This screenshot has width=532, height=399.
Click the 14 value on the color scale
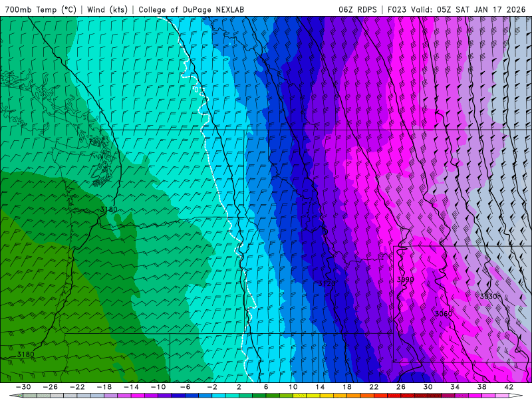tap(320, 387)
